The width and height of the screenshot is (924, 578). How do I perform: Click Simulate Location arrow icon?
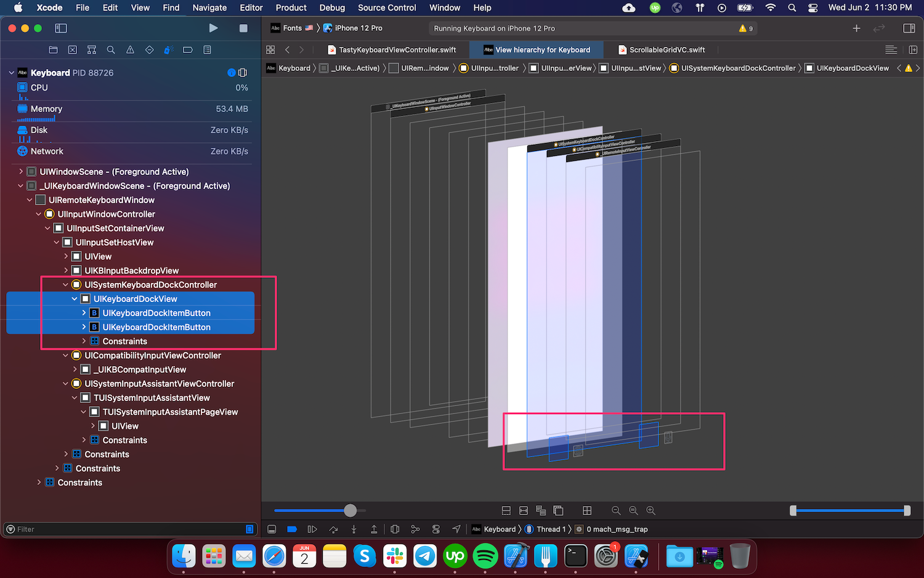456,529
